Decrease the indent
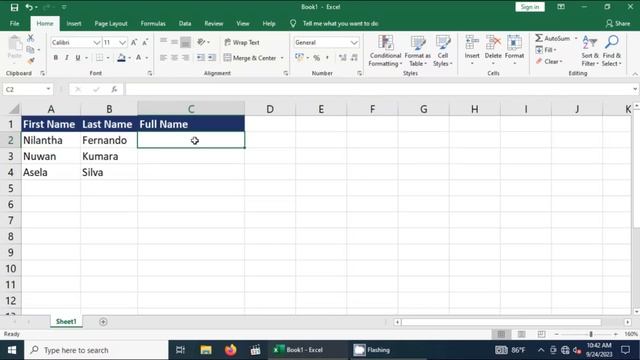The width and height of the screenshot is (640, 360). pyautogui.click(x=200, y=58)
